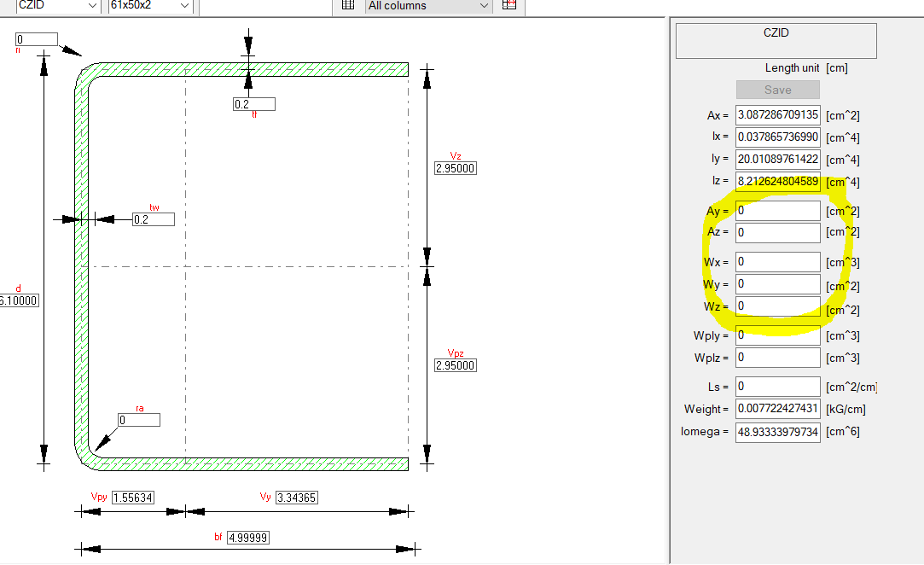Click the Vpz 2.95000 dimension box
The height and width of the screenshot is (565, 924).
click(x=456, y=364)
